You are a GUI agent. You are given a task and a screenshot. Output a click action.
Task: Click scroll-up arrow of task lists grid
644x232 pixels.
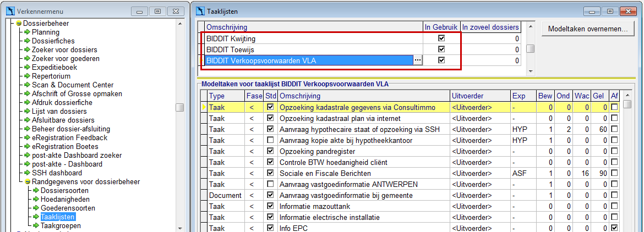click(x=530, y=26)
